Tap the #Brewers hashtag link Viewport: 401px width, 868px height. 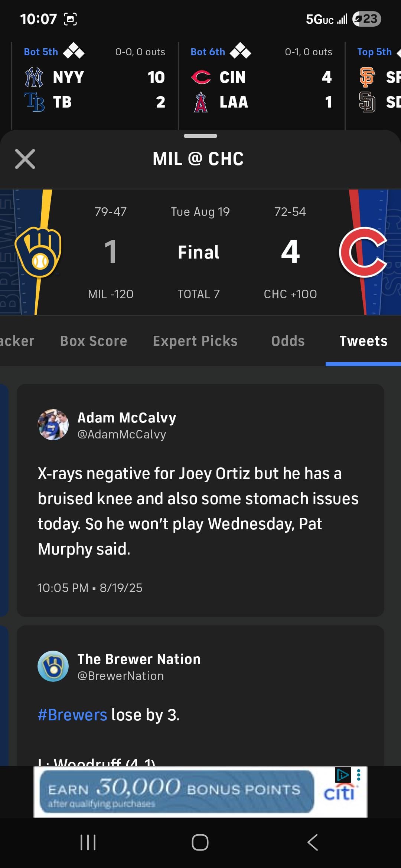[72, 715]
